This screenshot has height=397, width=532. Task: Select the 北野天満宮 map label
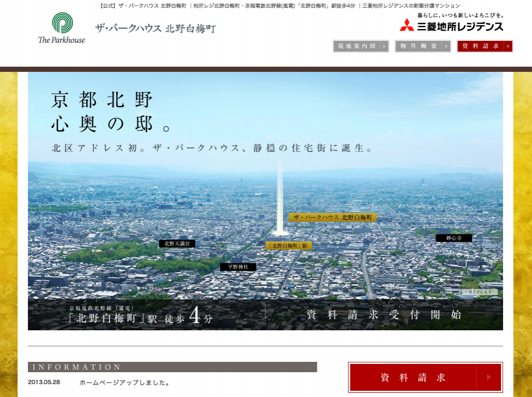(x=177, y=243)
